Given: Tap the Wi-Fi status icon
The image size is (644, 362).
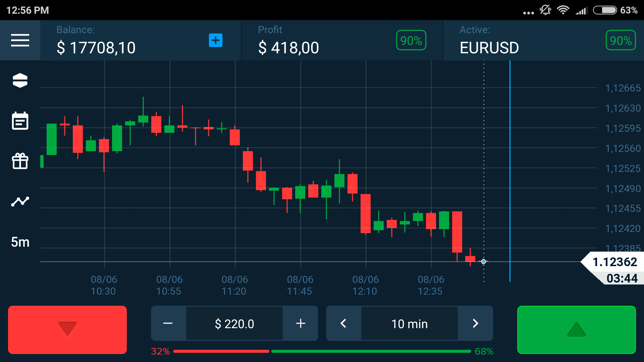Looking at the screenshot, I should click(x=563, y=10).
